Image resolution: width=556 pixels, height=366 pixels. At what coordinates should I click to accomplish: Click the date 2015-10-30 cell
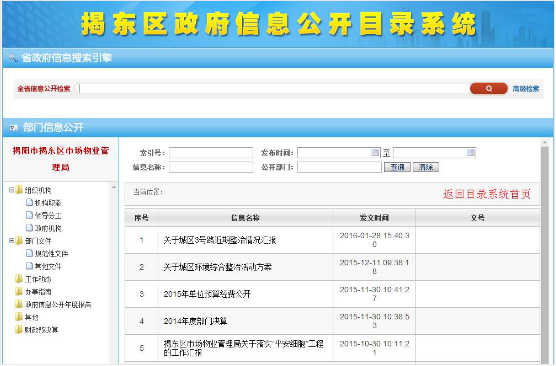click(374, 348)
